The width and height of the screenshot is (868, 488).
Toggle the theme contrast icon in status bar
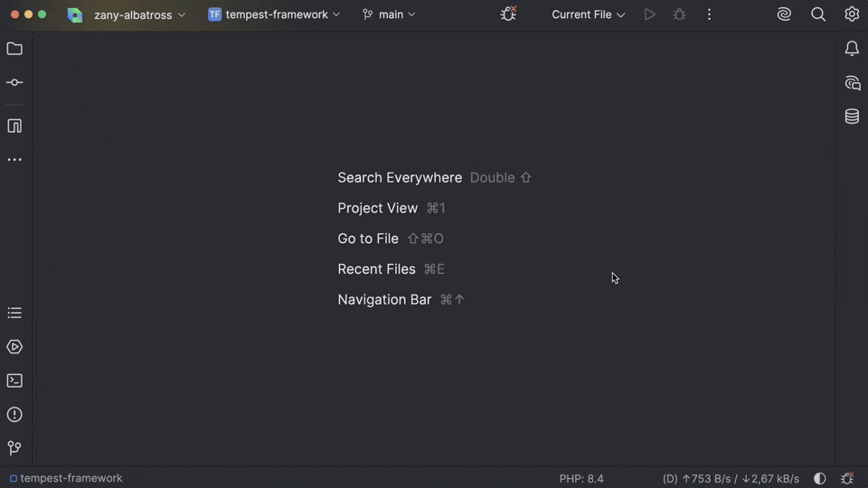pyautogui.click(x=820, y=478)
